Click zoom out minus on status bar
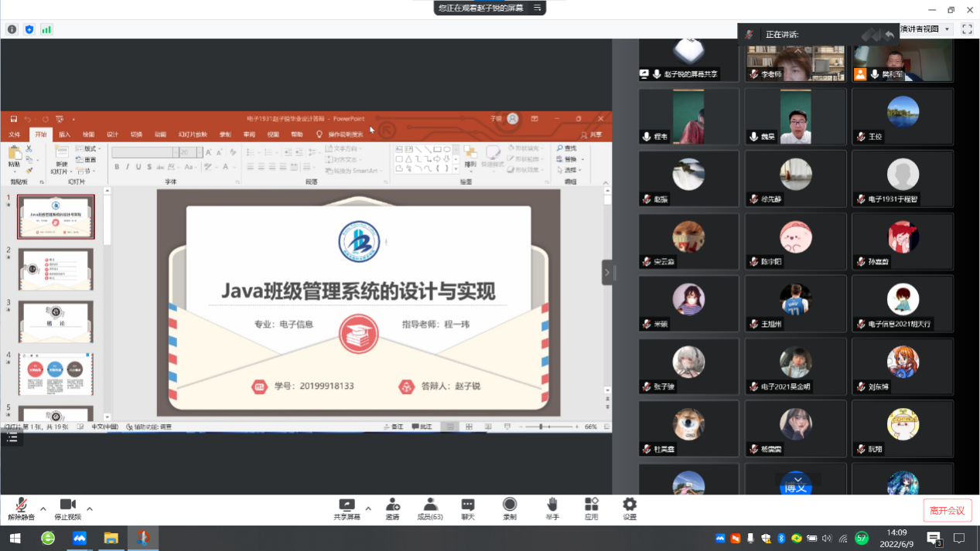Image resolution: width=980 pixels, height=551 pixels. click(521, 427)
